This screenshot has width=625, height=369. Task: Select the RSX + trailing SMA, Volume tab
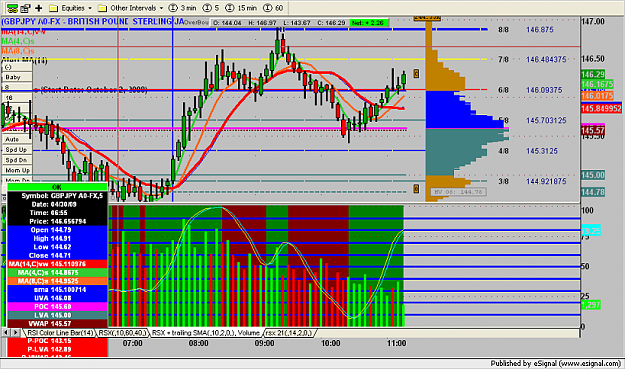(206, 332)
